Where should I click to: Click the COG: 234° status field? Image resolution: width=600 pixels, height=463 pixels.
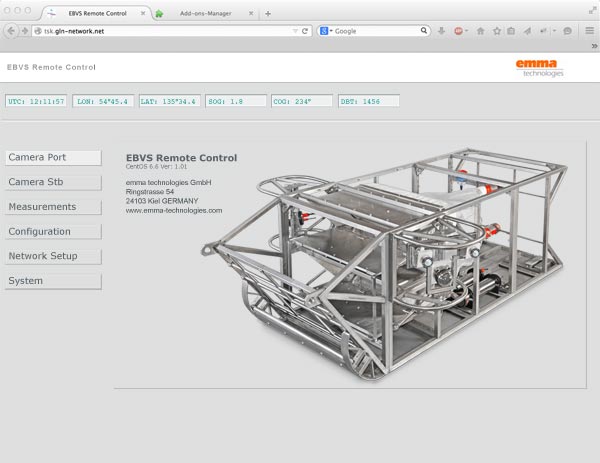tap(302, 101)
